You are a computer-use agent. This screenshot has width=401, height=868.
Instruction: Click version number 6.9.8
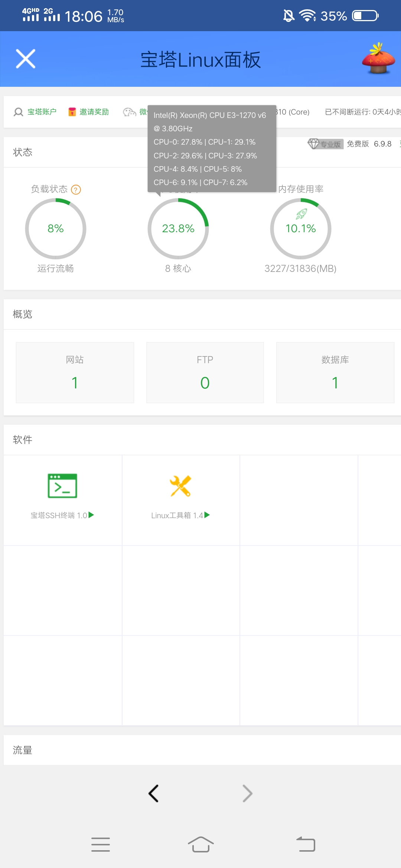[382, 144]
